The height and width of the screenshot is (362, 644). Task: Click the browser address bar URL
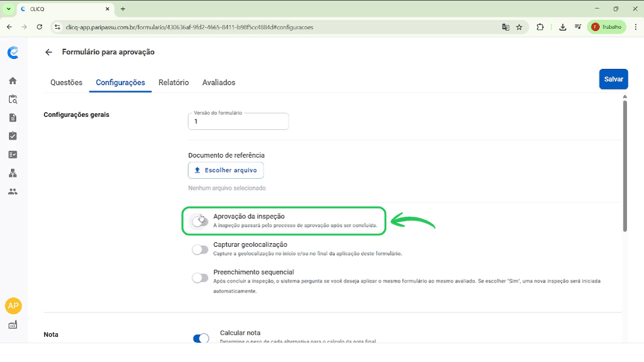tap(189, 27)
